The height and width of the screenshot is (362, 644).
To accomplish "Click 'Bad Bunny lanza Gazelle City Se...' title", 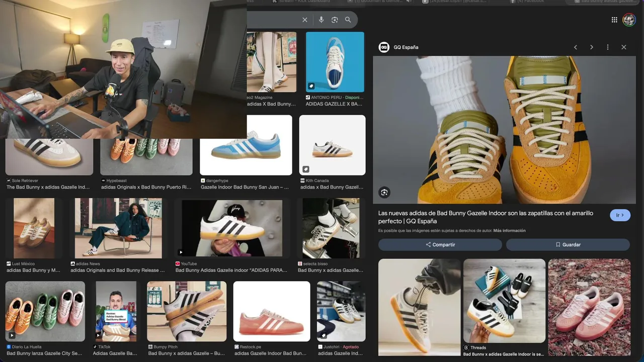I will 44,353.
